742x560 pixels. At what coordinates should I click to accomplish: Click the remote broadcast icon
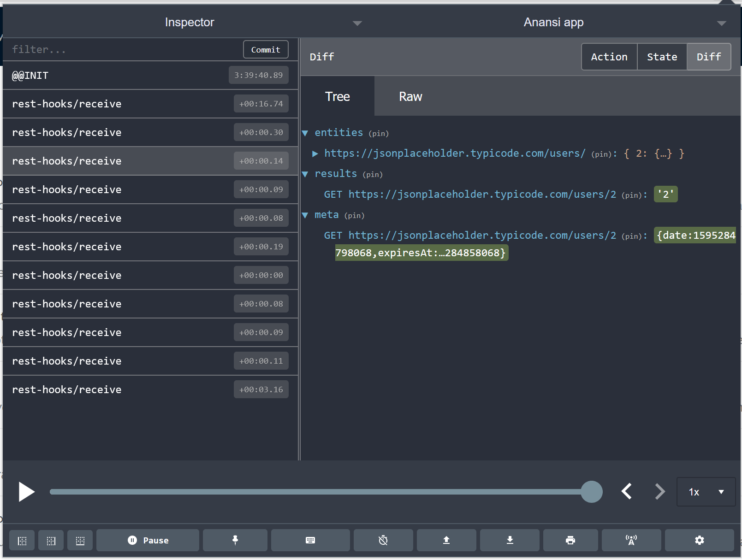click(631, 540)
